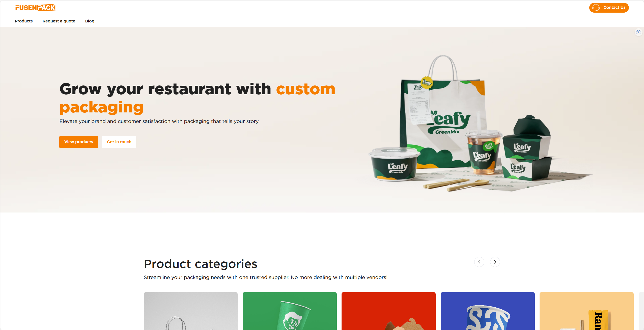Click the Product categories heading
644x330 pixels.
coord(201,264)
